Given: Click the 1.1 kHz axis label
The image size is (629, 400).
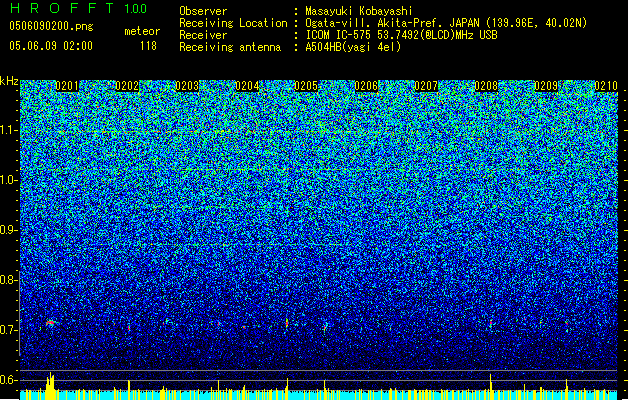Looking at the screenshot, I should [9, 130].
